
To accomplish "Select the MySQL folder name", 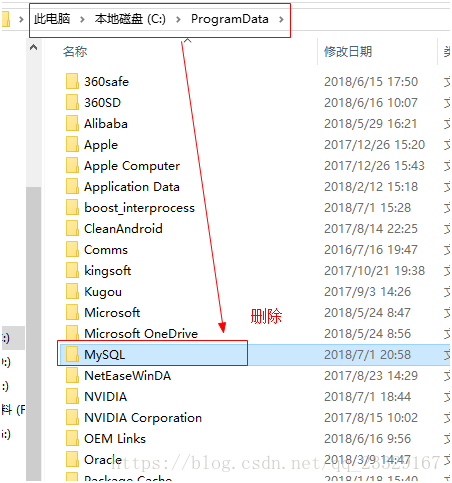I will [x=105, y=355].
